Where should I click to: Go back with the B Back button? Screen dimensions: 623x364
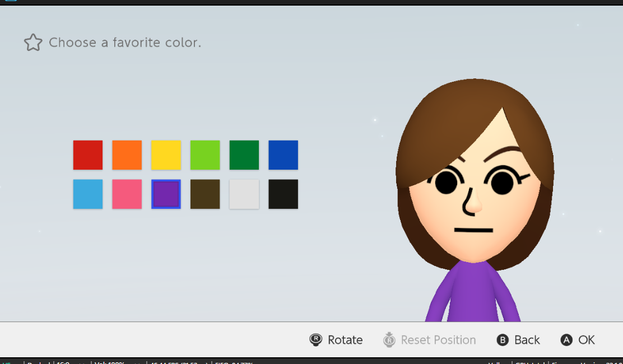pos(518,340)
